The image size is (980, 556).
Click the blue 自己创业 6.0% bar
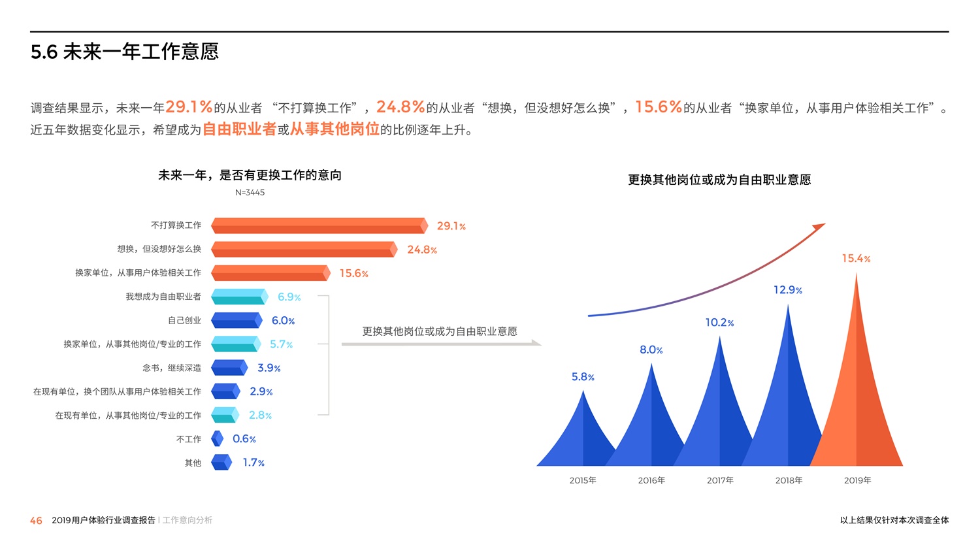coord(237,321)
